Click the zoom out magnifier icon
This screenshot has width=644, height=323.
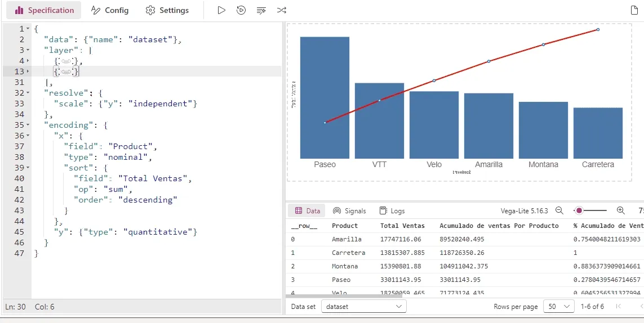[x=559, y=210]
